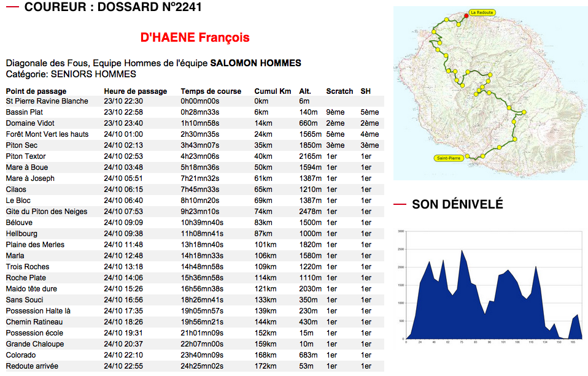The height and width of the screenshot is (376, 588).
Task: Click the yellow start marker beside Saint-Pierre label
Action: click(467, 157)
